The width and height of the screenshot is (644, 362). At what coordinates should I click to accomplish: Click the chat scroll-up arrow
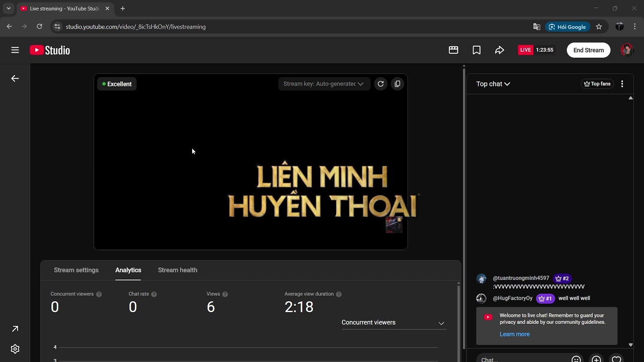[x=630, y=98]
